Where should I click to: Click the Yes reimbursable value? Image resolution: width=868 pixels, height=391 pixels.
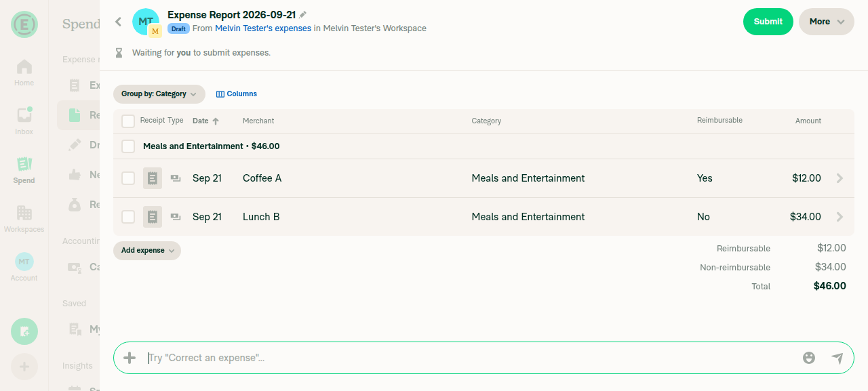[705, 178]
